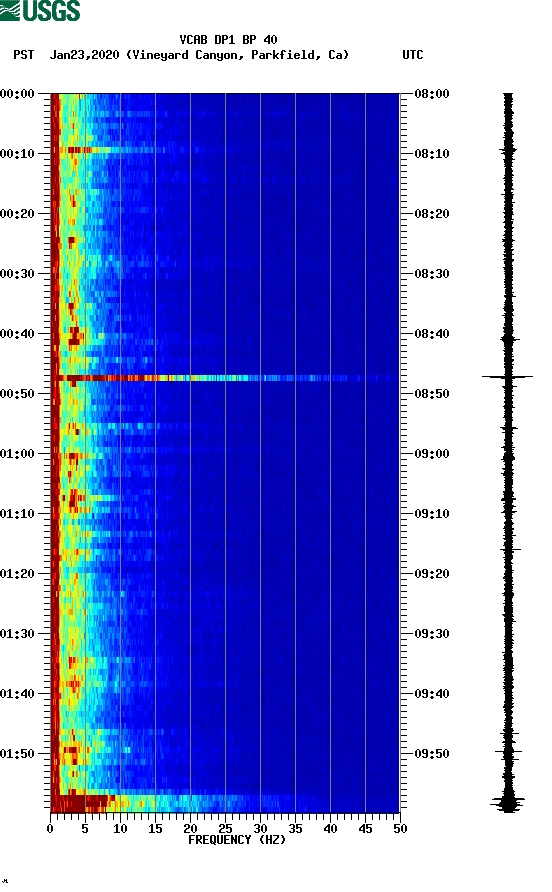Click the PST time label 00:10
The height and width of the screenshot is (892, 552).
(x=18, y=154)
